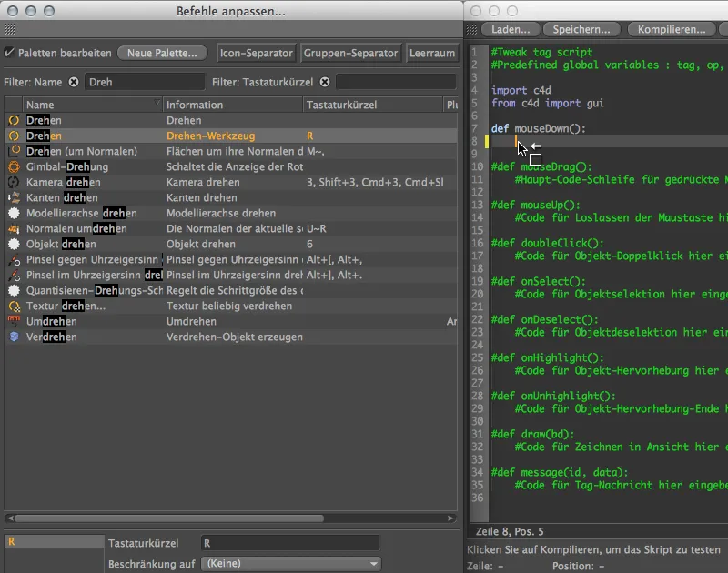
Task: Click the Neue Palette... button
Action: (162, 53)
